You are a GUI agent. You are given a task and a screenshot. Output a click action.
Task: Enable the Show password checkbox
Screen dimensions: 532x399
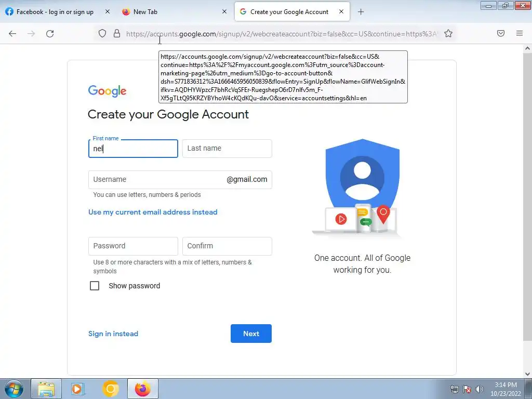(x=95, y=286)
